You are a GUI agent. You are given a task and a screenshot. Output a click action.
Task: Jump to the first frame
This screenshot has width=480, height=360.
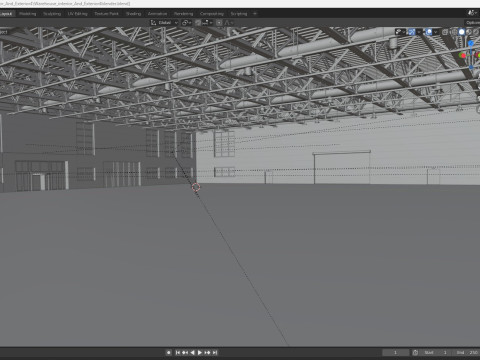tap(178, 352)
